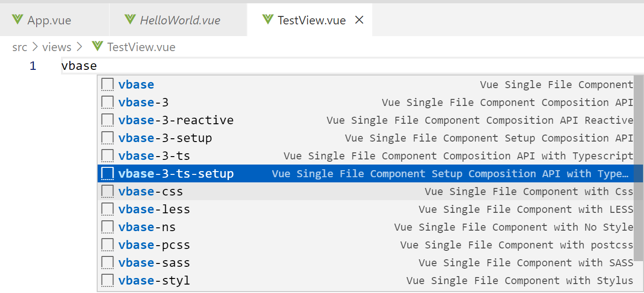Choose the vbase-3-ts snippet suggestion

[x=154, y=156]
